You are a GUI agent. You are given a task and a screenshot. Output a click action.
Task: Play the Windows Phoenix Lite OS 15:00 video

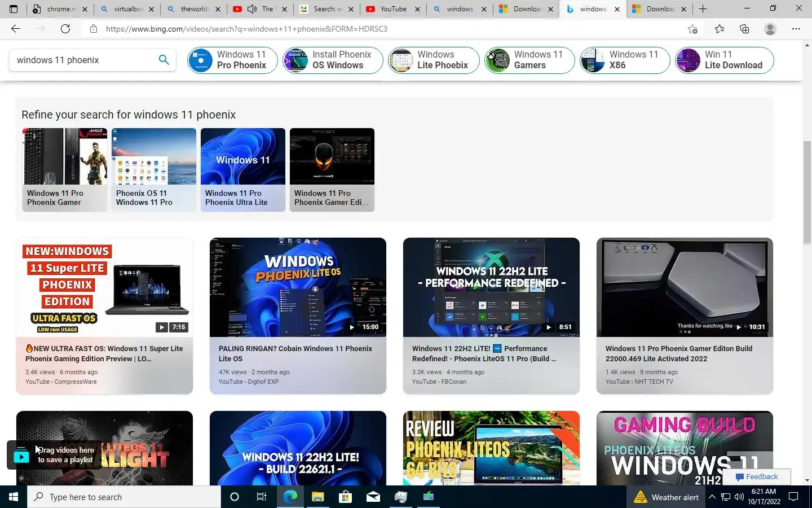[x=298, y=287]
